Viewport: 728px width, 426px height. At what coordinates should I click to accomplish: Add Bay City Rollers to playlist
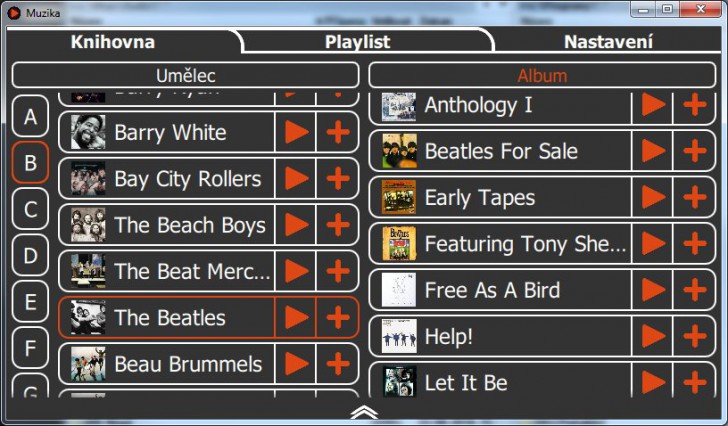point(338,179)
